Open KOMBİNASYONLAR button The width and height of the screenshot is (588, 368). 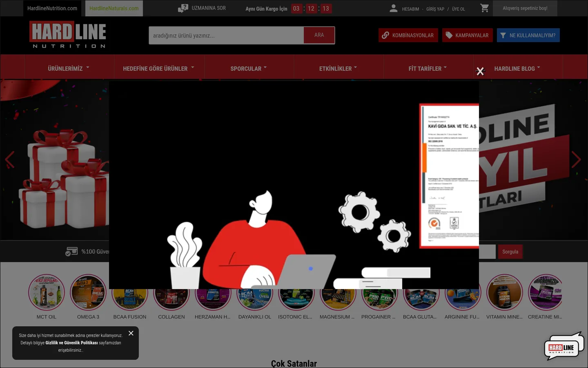click(x=408, y=35)
